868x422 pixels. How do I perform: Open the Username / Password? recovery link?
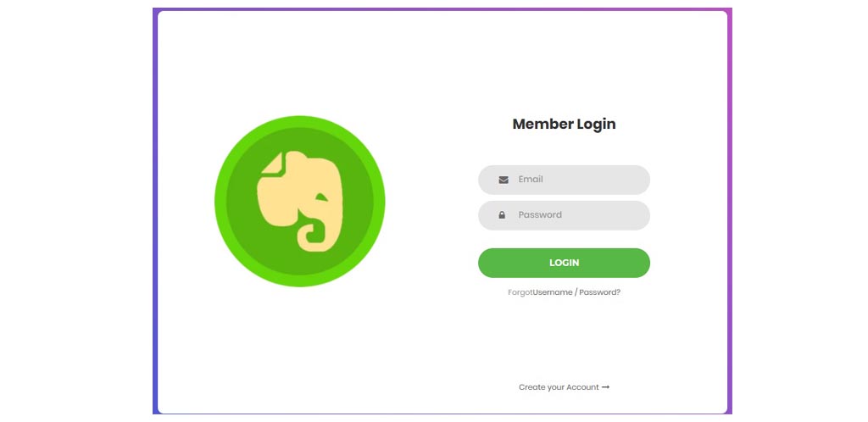[576, 292]
